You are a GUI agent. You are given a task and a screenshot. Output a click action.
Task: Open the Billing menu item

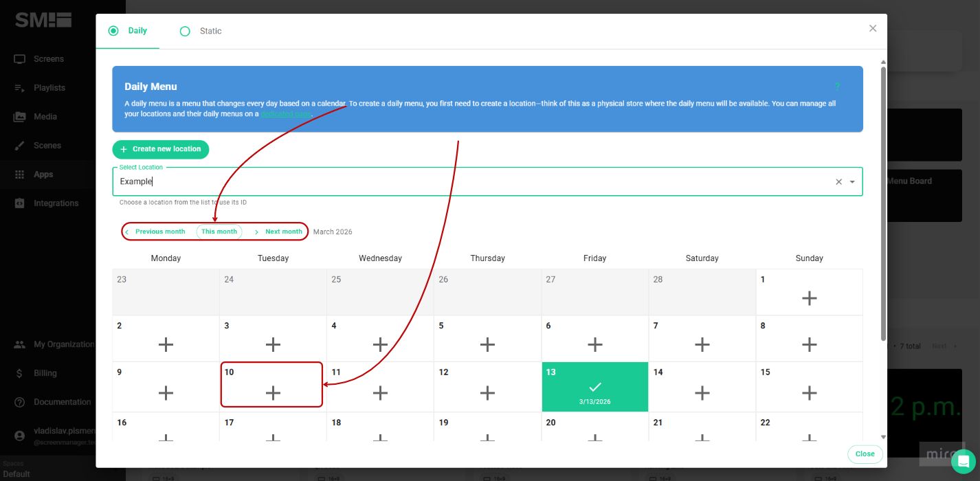click(x=45, y=373)
